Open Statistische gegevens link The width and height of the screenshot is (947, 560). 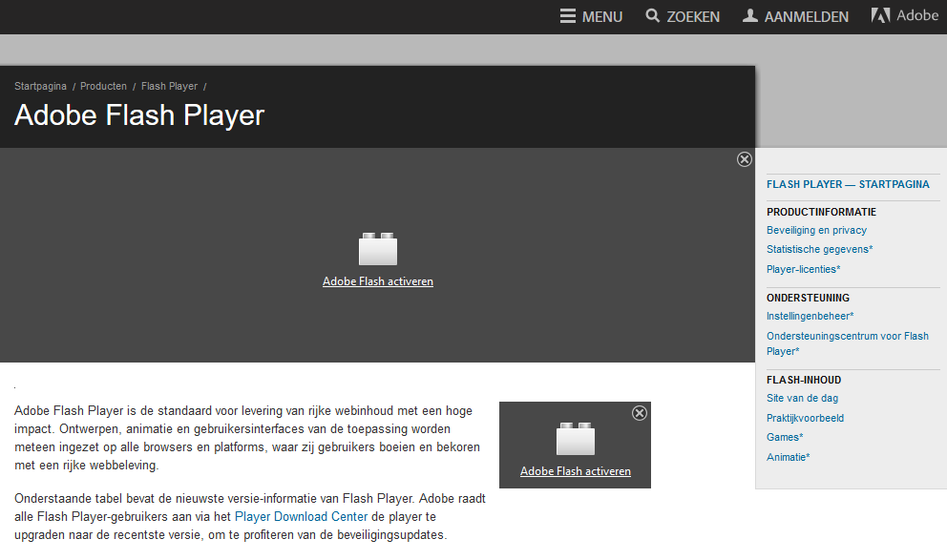click(820, 249)
